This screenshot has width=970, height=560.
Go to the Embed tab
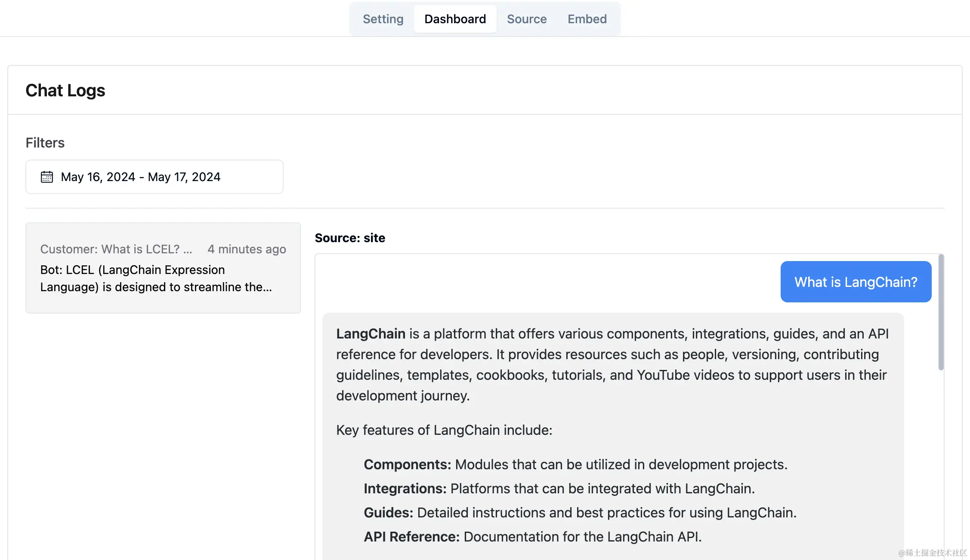[x=587, y=19]
